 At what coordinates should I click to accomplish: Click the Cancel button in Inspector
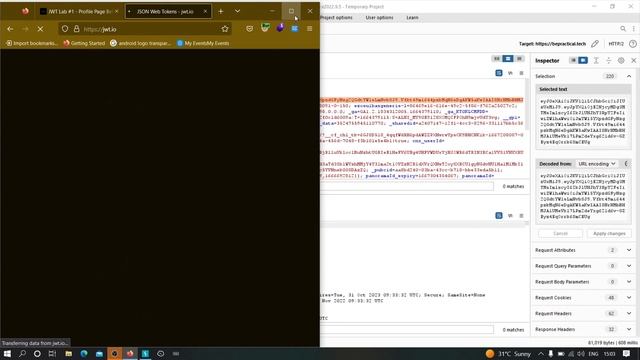coord(560,233)
